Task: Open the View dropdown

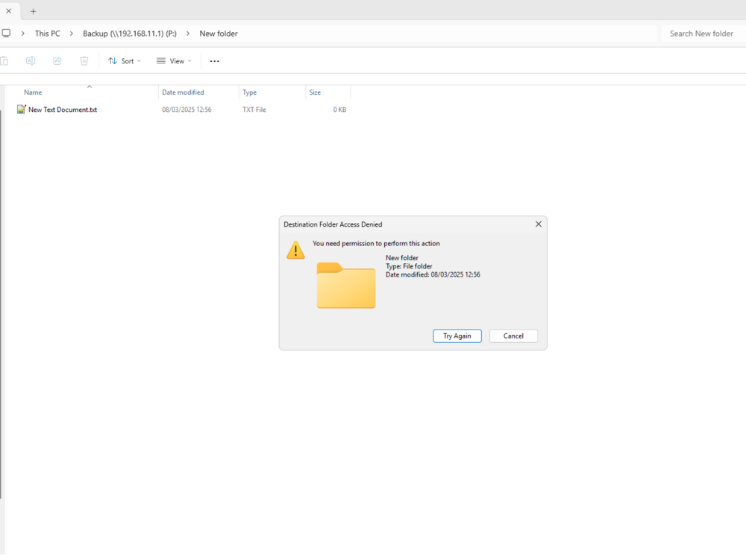Action: tap(174, 61)
